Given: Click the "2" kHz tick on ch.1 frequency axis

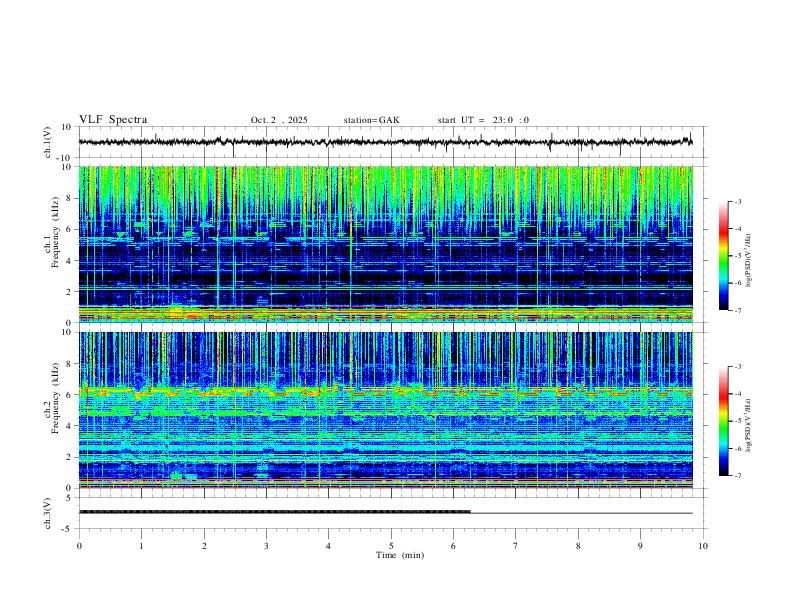Looking at the screenshot, I should click(70, 291).
